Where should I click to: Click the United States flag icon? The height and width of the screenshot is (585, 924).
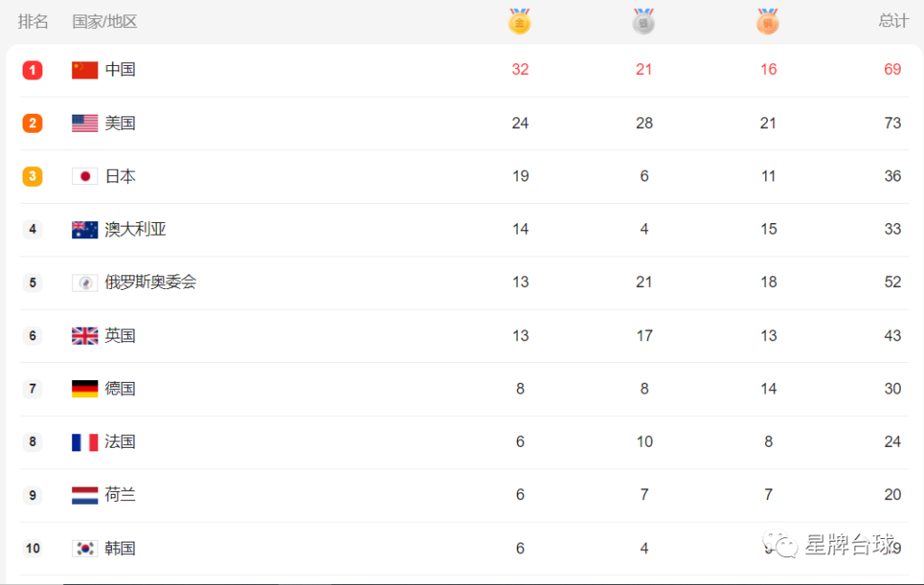(x=85, y=123)
